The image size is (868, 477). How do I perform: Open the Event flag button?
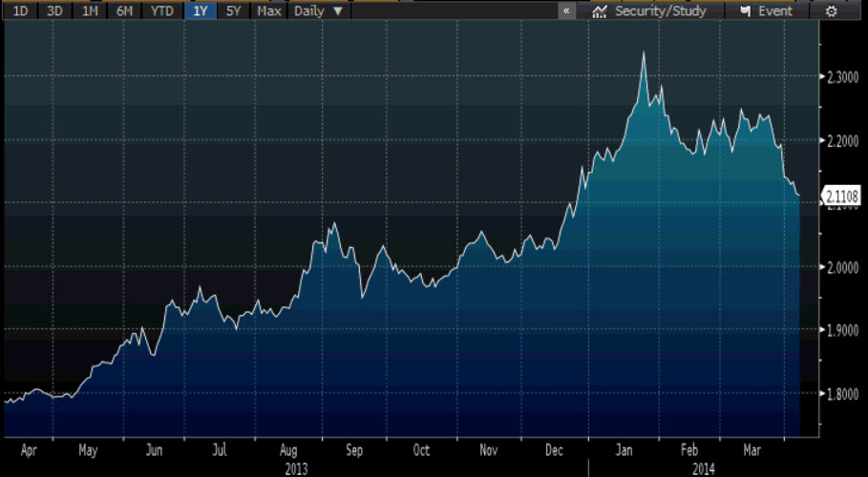pos(767,11)
